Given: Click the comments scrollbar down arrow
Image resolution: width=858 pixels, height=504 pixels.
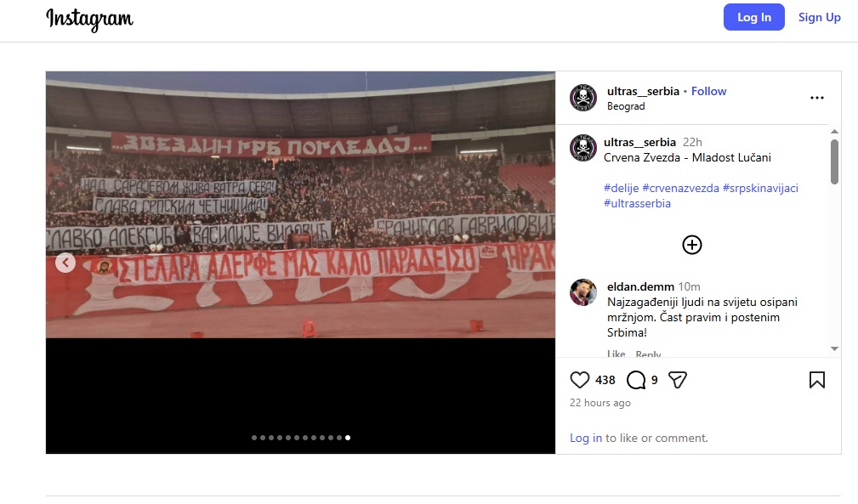Looking at the screenshot, I should (834, 348).
